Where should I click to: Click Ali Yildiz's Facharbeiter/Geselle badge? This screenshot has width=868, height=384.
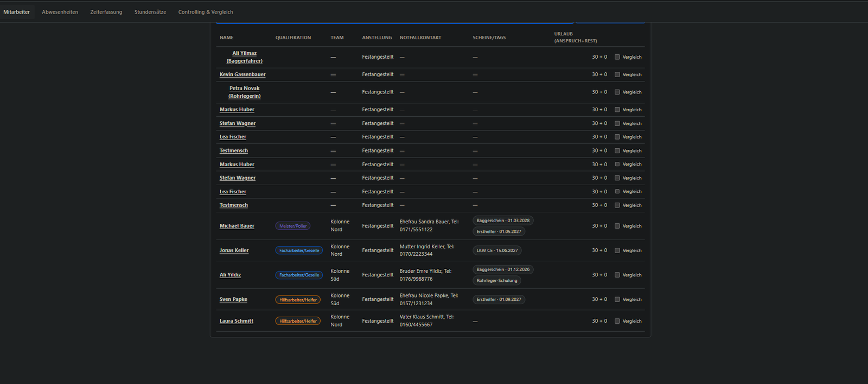(299, 275)
